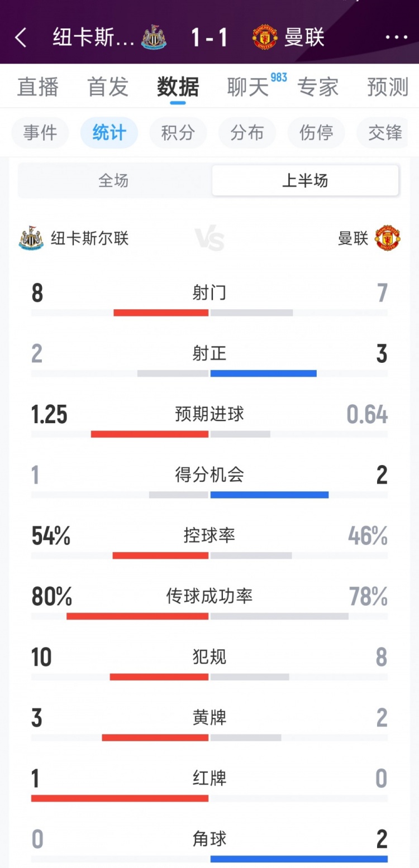Toggle stats to 全场 full match
Screen dimensions: 419x868
click(113, 181)
